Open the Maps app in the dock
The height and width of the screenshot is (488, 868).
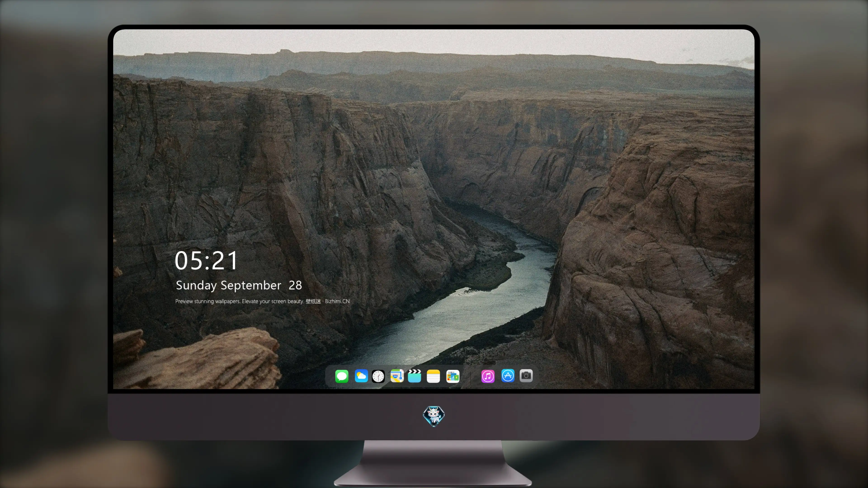pos(397,376)
